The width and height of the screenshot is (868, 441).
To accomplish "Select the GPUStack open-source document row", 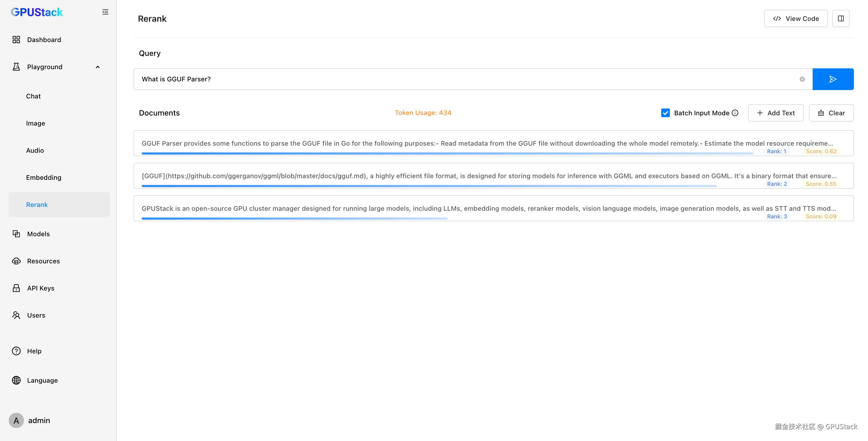I will point(494,208).
